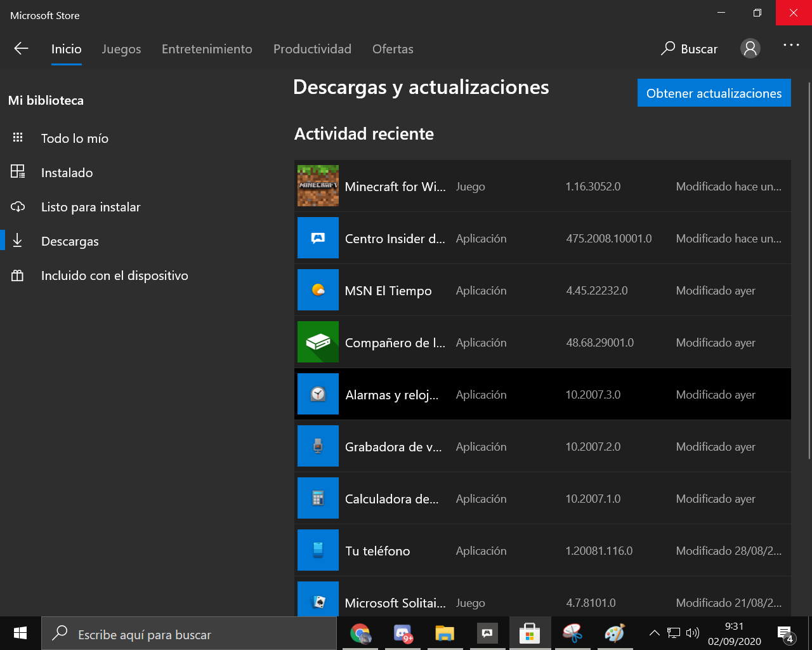Open Google Chrome from the taskbar
Viewport: 812px width, 650px height.
[x=361, y=633]
